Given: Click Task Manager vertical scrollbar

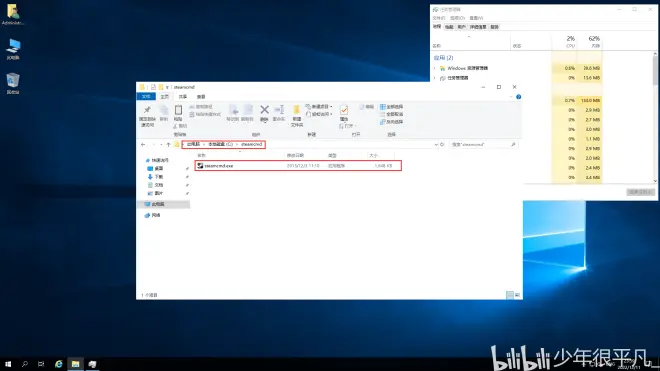Looking at the screenshot, I should [x=655, y=118].
